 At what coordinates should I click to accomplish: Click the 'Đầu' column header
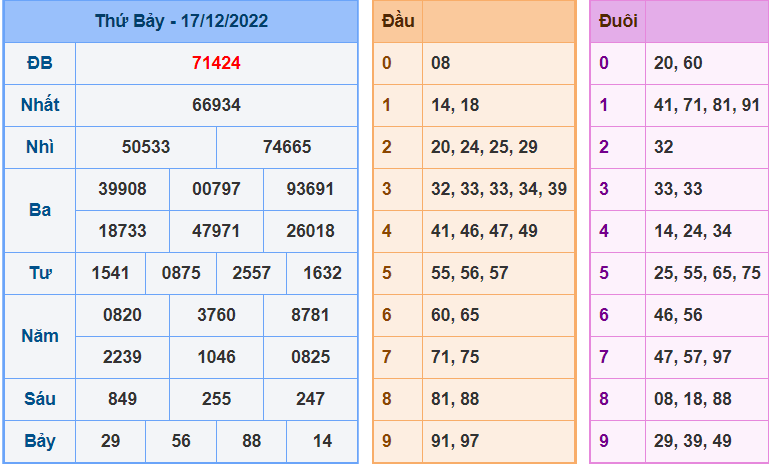click(x=398, y=21)
